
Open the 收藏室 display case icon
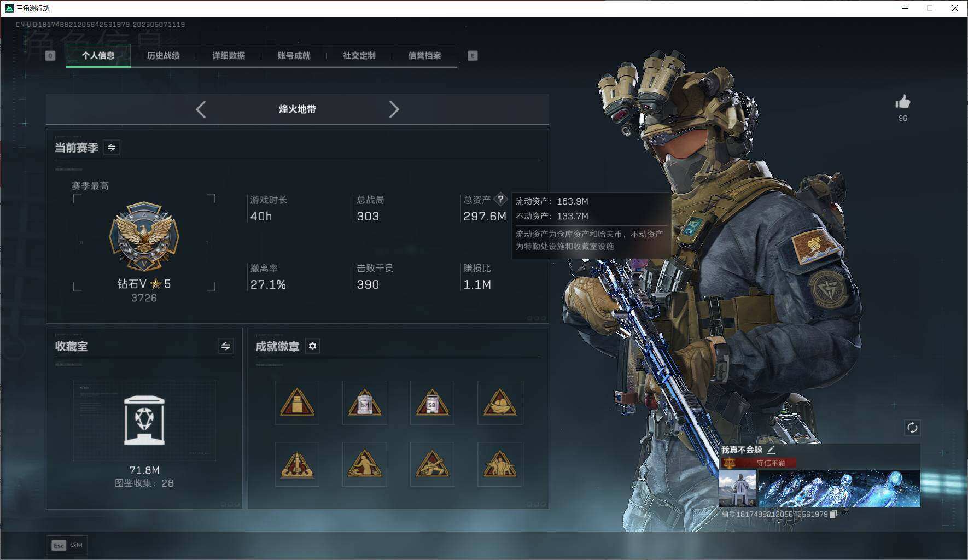coord(144,421)
